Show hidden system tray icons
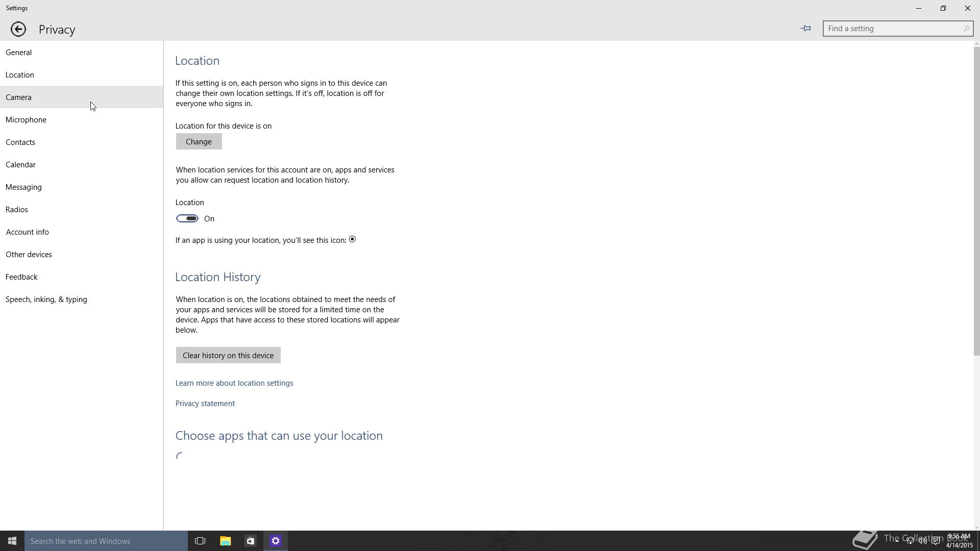 coord(897,541)
